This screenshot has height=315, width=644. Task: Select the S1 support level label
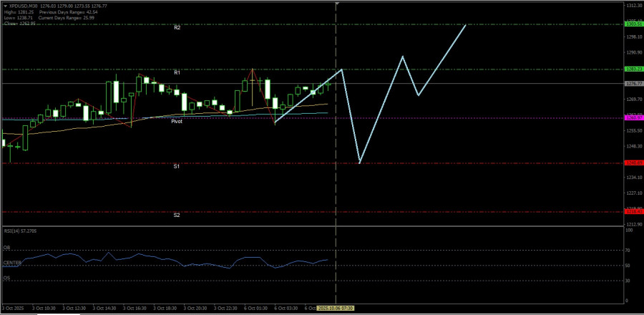pos(177,166)
